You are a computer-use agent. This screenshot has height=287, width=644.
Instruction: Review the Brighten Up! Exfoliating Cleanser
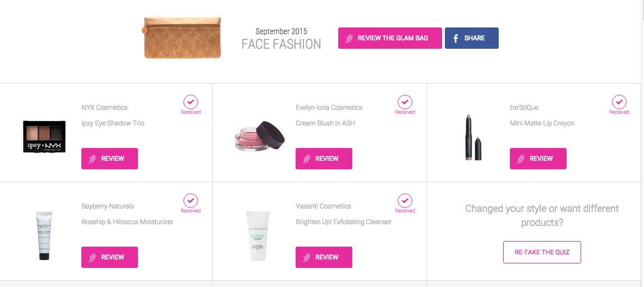tap(324, 257)
